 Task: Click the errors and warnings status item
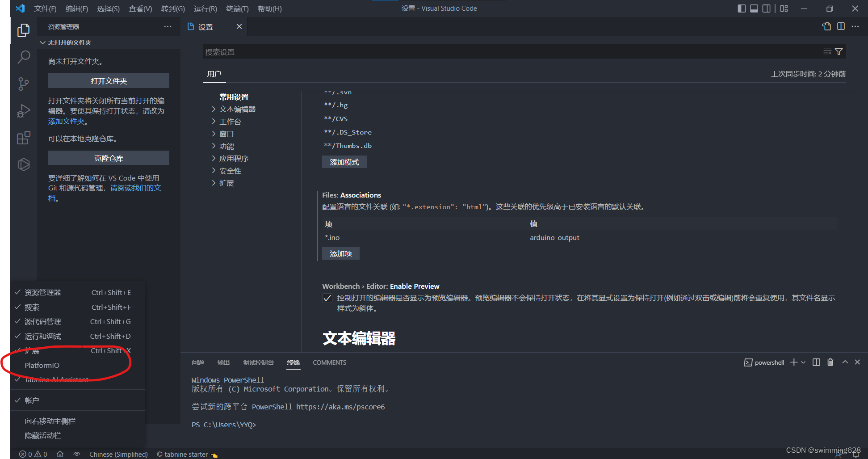click(33, 454)
